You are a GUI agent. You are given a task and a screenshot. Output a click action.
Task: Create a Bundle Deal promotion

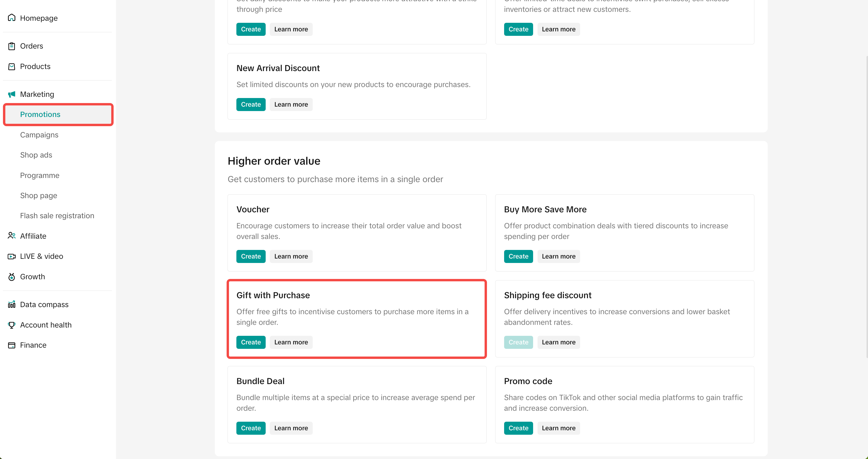click(251, 428)
